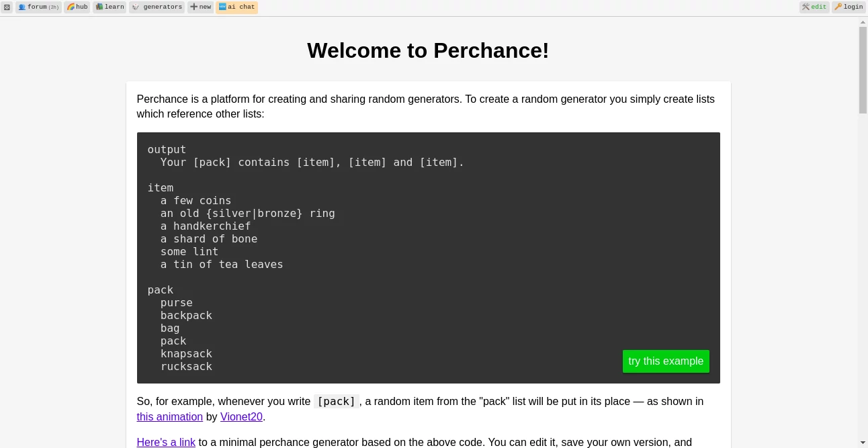The image size is (868, 448).
Task: Click the edit button in top bar
Action: coord(814,7)
